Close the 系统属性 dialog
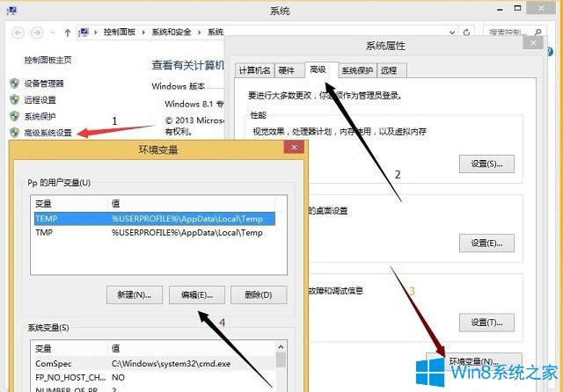Screen dimensions: 563x392 (533, 43)
